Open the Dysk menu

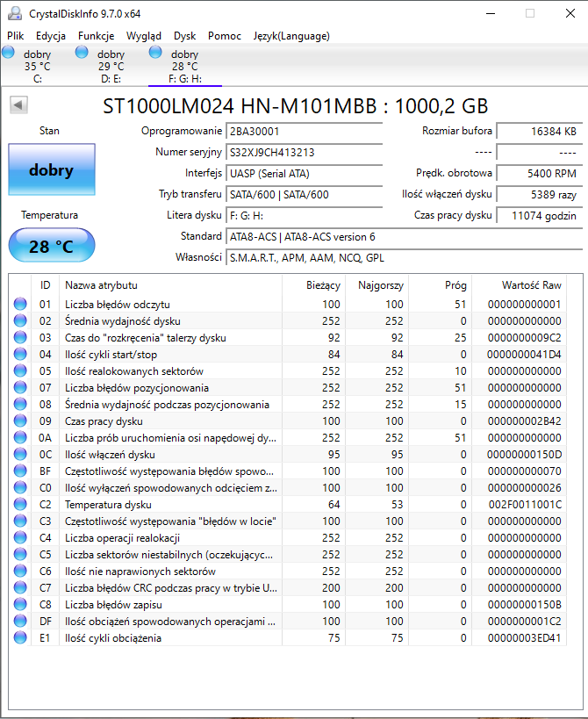[184, 36]
